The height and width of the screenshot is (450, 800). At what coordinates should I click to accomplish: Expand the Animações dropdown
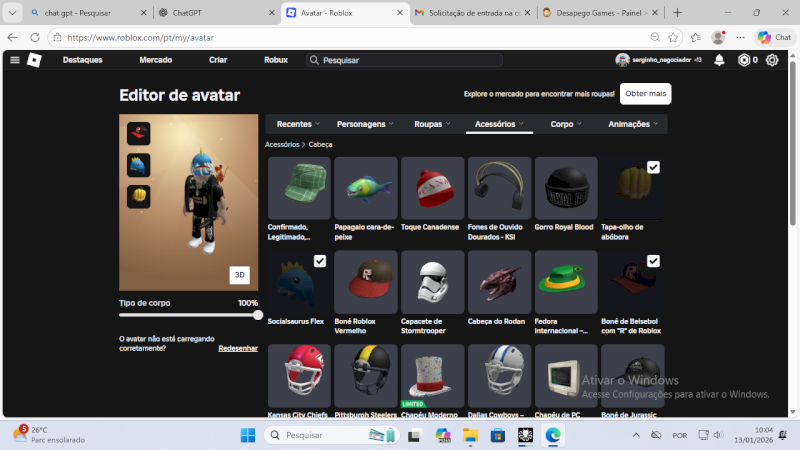pyautogui.click(x=633, y=124)
